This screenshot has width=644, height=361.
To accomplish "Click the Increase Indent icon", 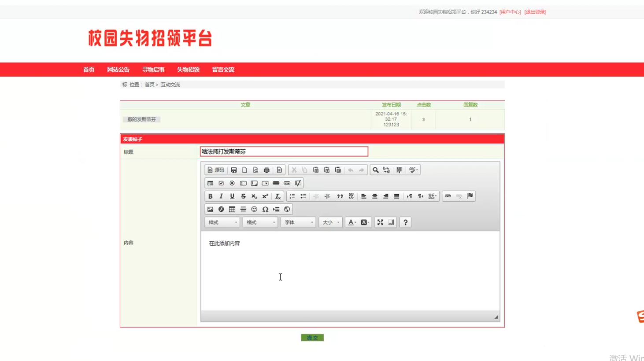I will [327, 196].
